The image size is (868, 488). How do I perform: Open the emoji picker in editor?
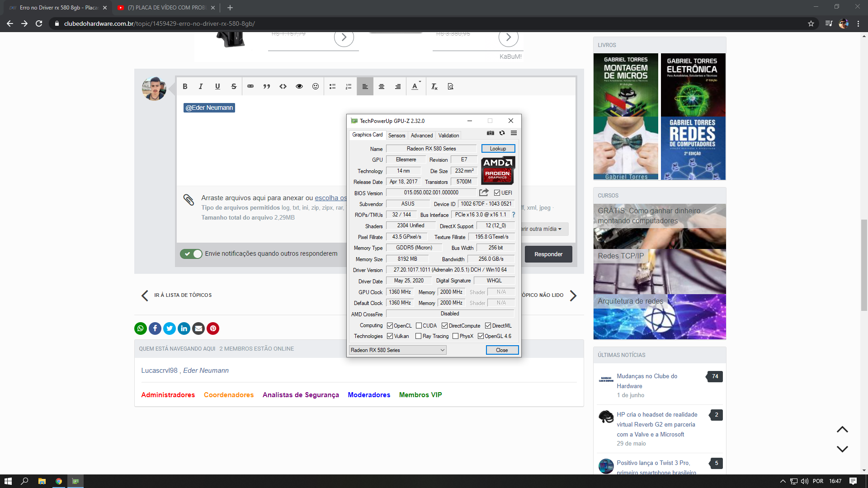[316, 86]
